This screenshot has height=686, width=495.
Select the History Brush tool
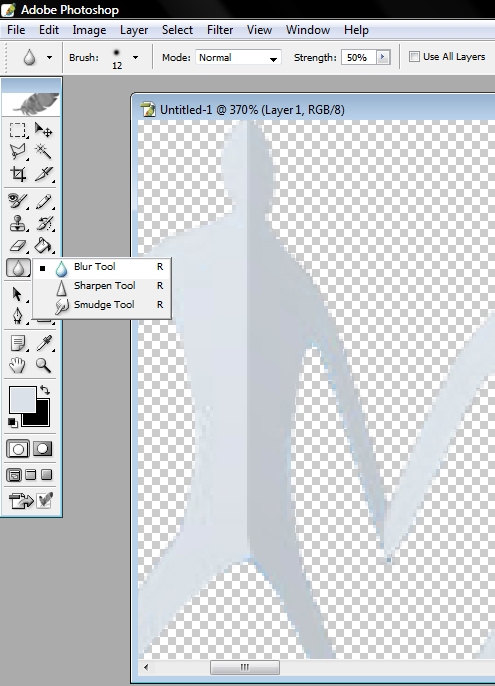(x=43, y=224)
